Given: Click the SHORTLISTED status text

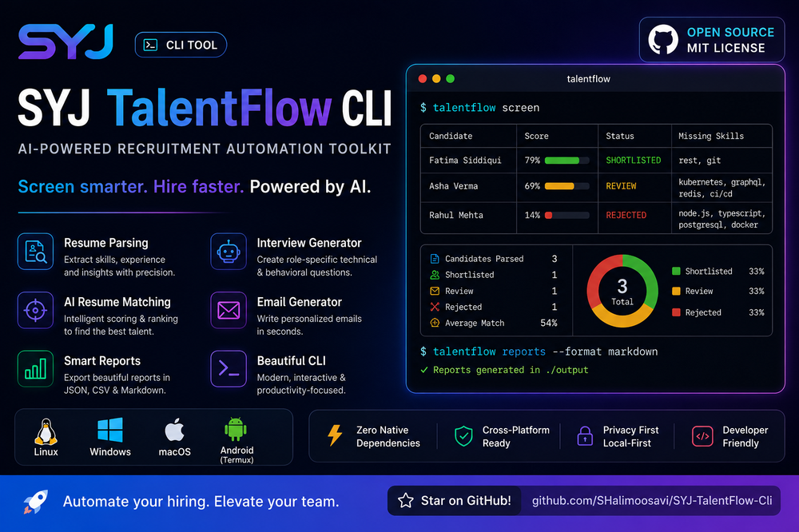Looking at the screenshot, I should pyautogui.click(x=634, y=160).
